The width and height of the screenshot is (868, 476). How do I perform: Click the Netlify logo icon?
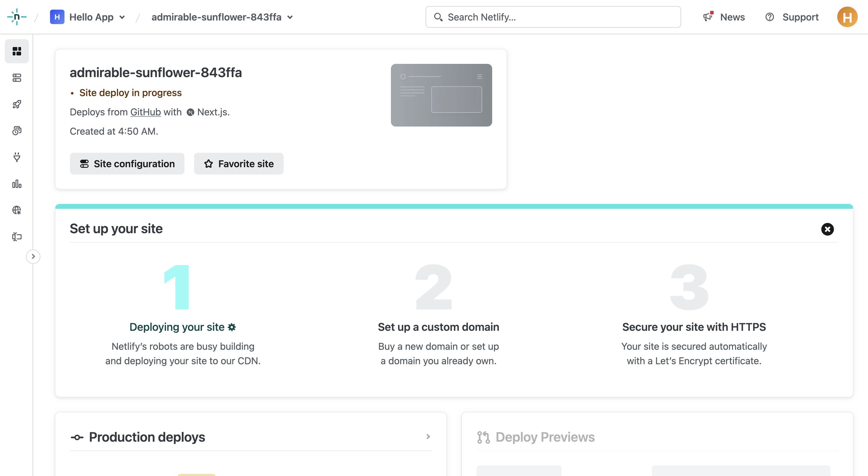click(x=17, y=17)
